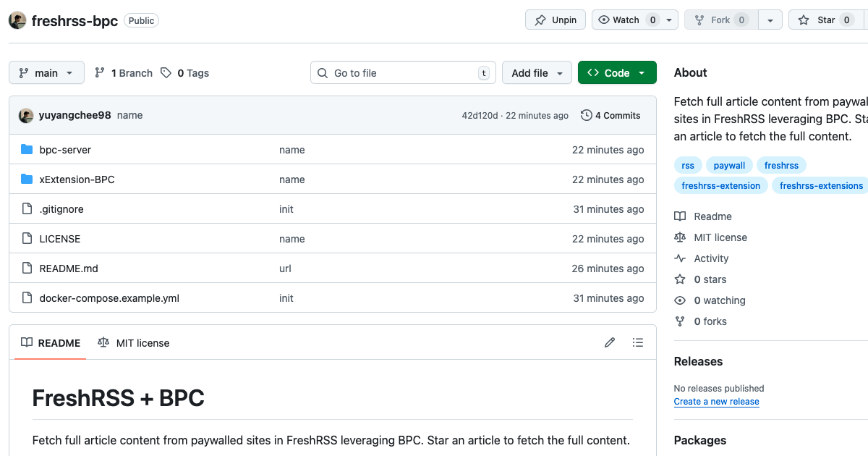Expand the Add file dropdown

[537, 72]
